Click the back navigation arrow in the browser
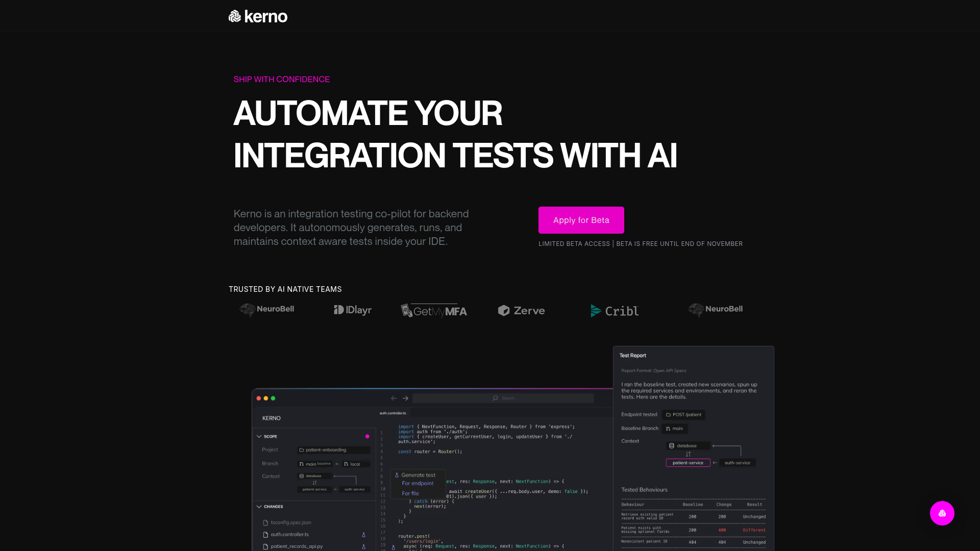Viewport: 980px width, 551px height. (394, 398)
